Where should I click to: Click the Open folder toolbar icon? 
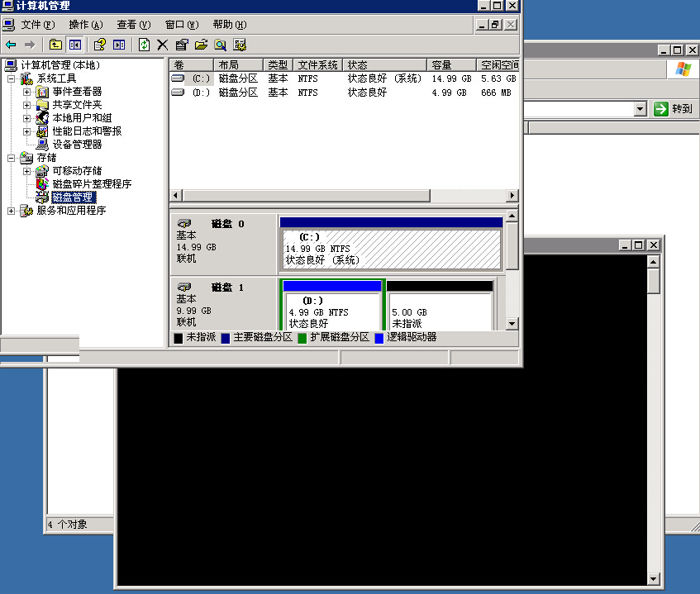201,45
